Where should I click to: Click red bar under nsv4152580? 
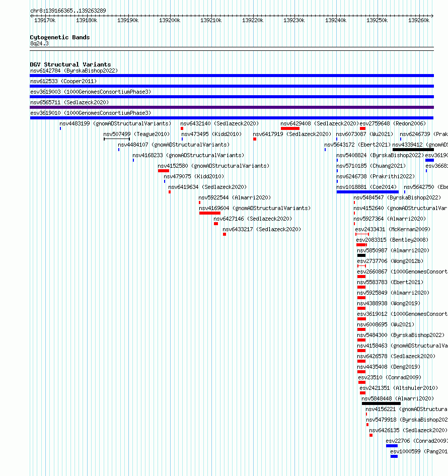point(164,171)
